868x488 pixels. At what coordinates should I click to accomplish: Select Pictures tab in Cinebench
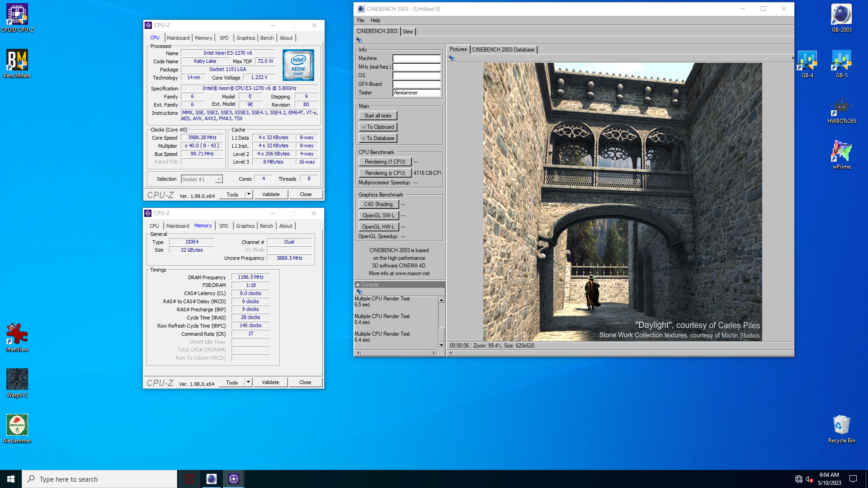458,50
